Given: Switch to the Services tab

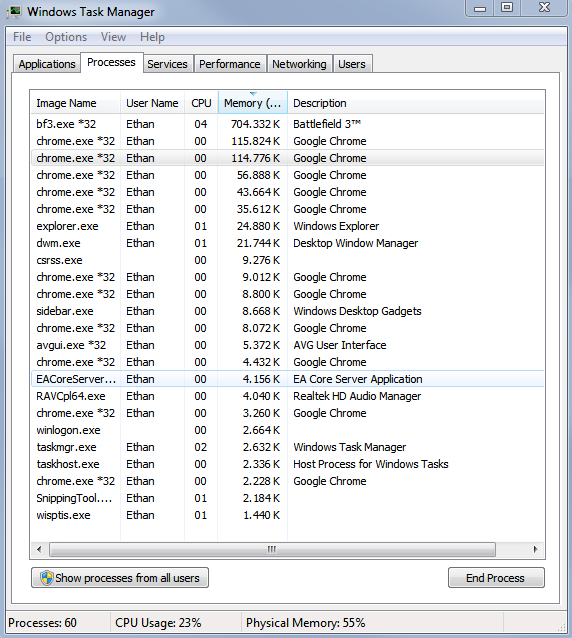Looking at the screenshot, I should click(x=167, y=64).
